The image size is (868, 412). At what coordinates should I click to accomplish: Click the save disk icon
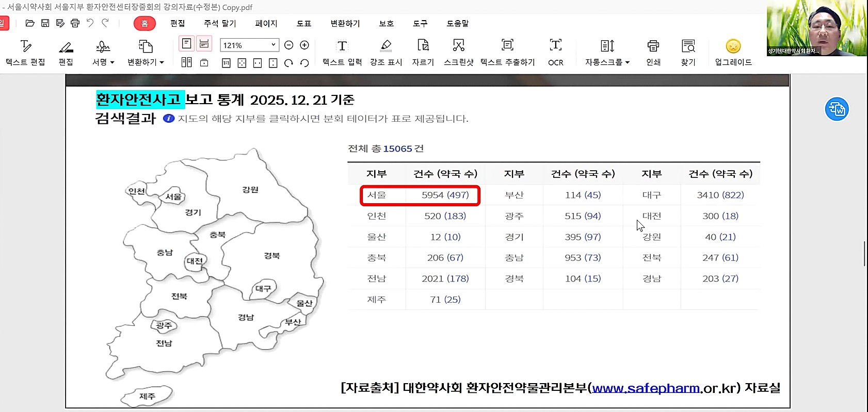coord(45,23)
